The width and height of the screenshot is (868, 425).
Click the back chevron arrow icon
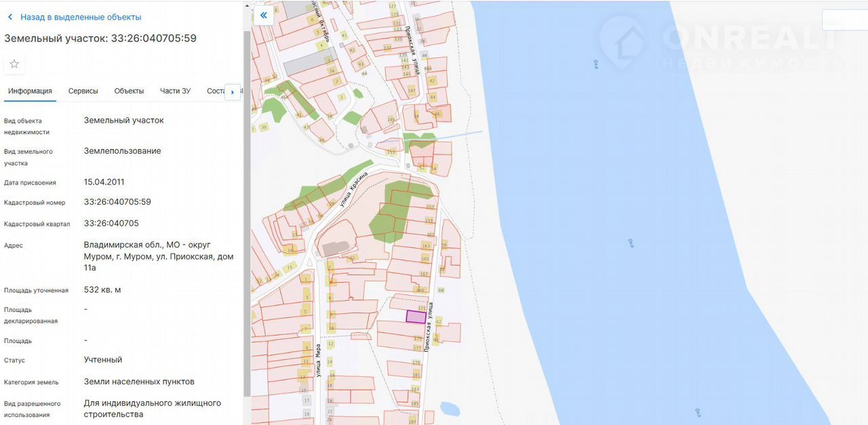(x=10, y=17)
